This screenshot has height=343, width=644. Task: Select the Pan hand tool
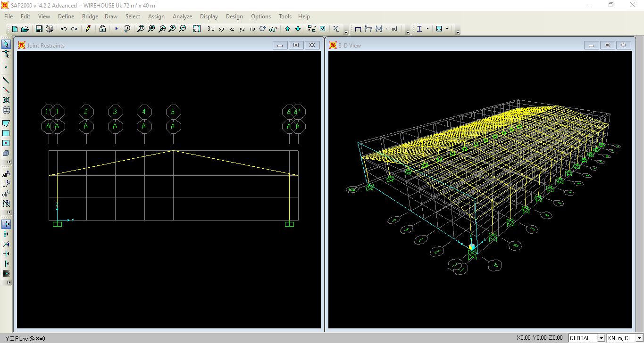[197, 29]
